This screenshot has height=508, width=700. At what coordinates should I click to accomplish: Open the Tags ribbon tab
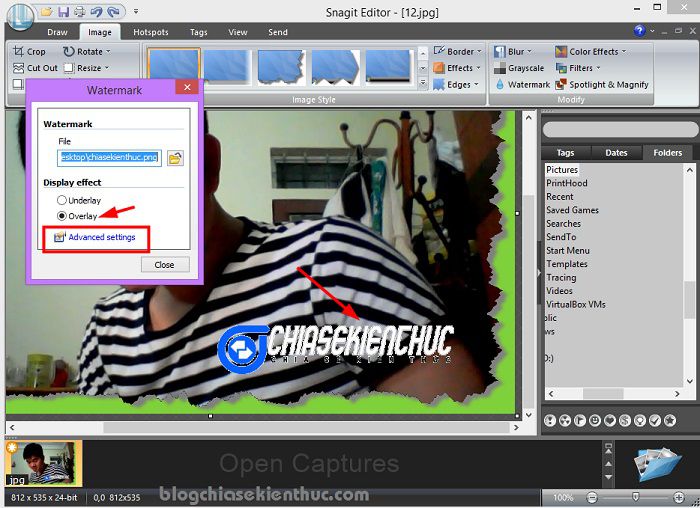click(x=199, y=32)
